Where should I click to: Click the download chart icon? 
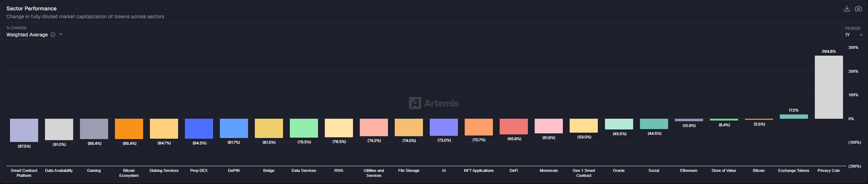pyautogui.click(x=847, y=9)
